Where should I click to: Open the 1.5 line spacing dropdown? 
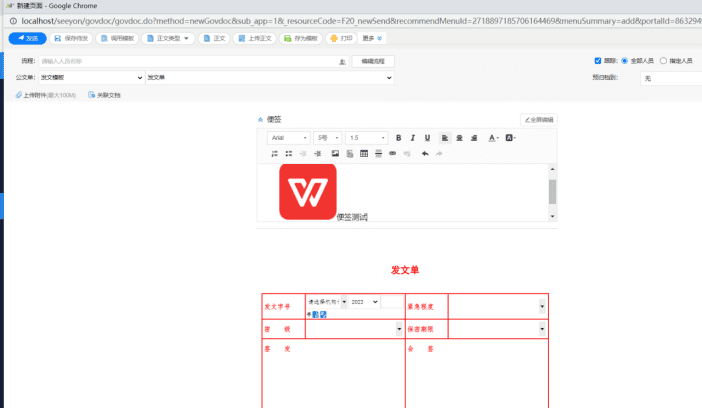point(367,138)
